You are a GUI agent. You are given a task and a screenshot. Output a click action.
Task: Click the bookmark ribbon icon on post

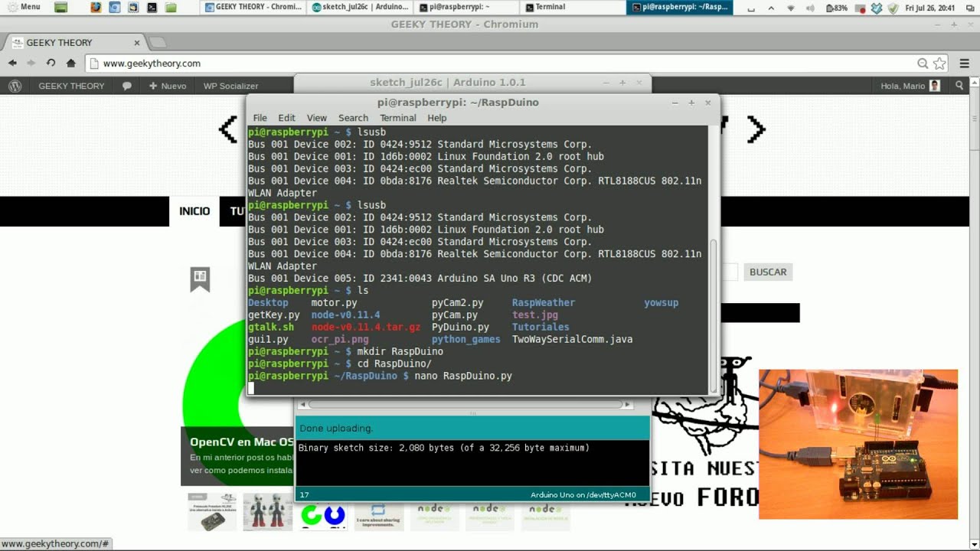(x=200, y=279)
